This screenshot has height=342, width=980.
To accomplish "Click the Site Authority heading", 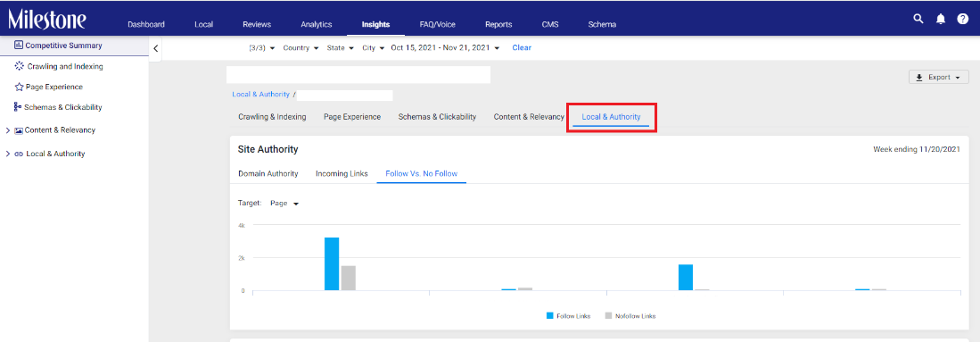I will 268,150.
